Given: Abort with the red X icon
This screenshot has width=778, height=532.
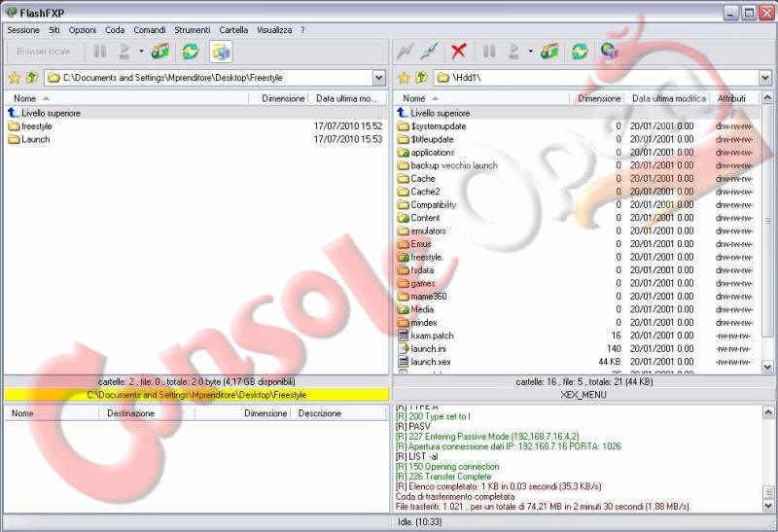Looking at the screenshot, I should click(x=458, y=51).
